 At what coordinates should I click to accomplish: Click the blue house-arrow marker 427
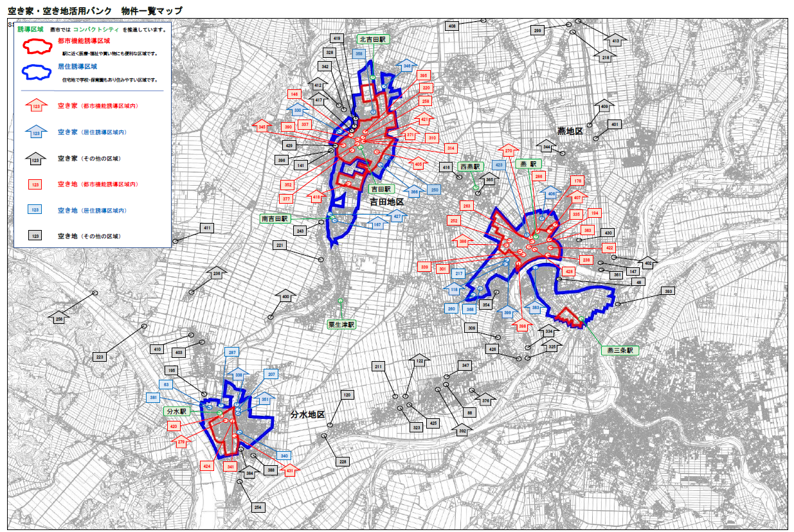[397, 215]
